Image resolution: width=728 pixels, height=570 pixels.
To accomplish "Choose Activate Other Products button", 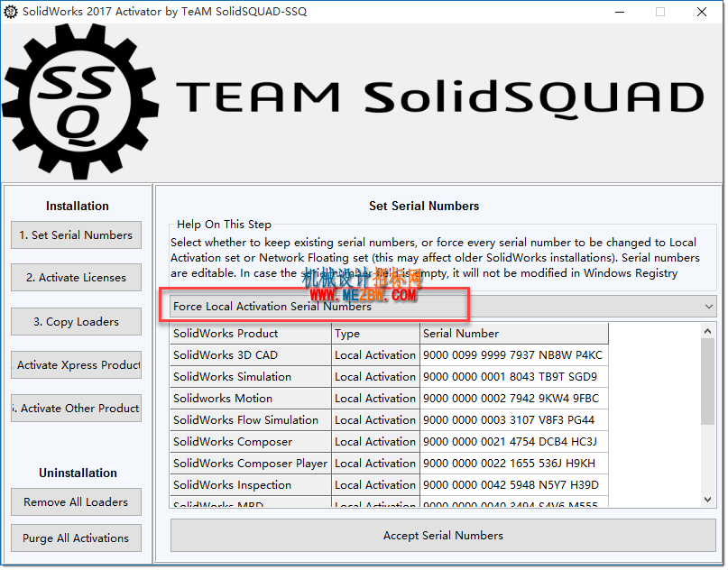I will click(76, 409).
